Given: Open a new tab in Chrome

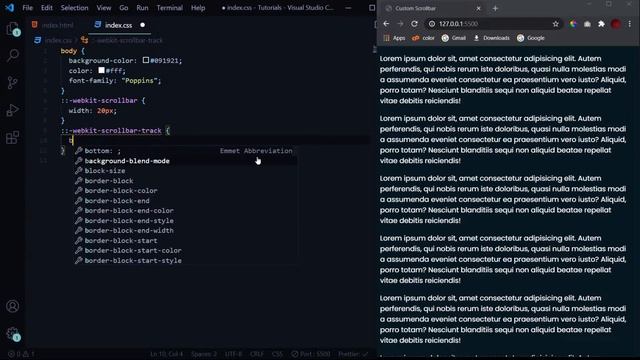Looking at the screenshot, I should tap(495, 8).
